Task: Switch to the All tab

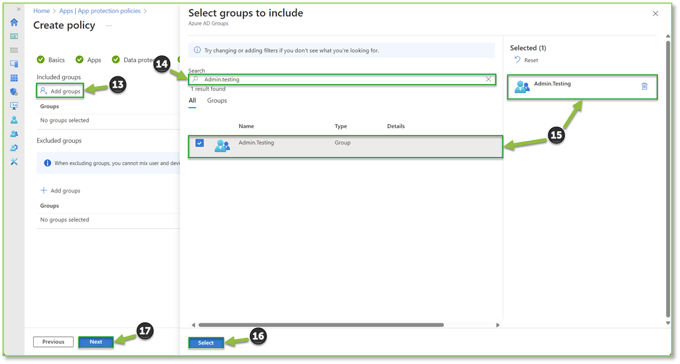Action: [192, 101]
